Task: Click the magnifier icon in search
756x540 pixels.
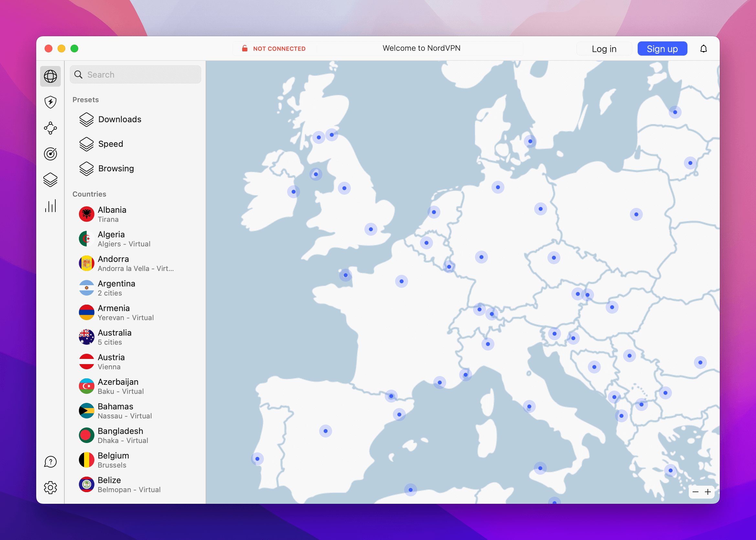Action: coord(79,74)
